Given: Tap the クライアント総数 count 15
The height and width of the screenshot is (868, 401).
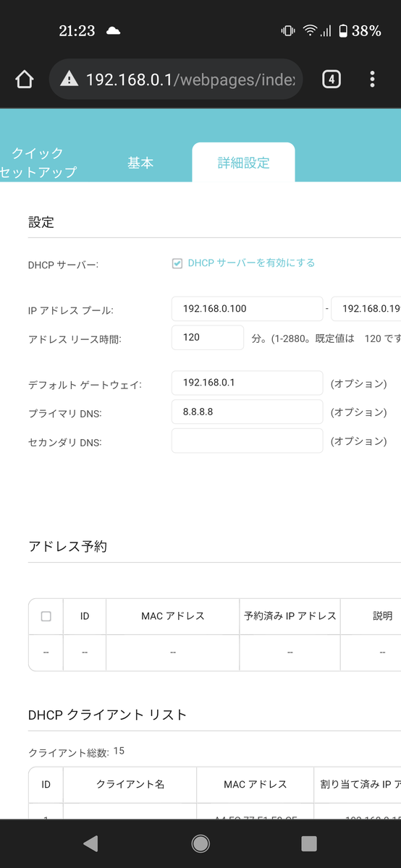Looking at the screenshot, I should [x=119, y=751].
